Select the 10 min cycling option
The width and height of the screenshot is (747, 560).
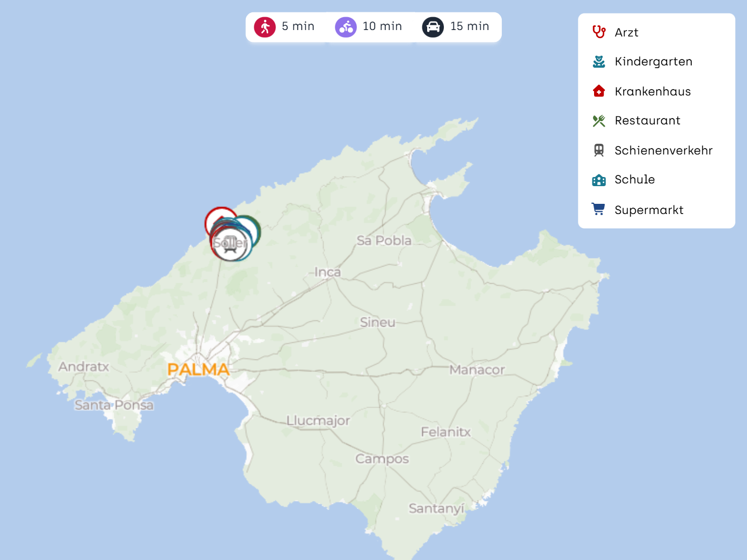pos(382,26)
